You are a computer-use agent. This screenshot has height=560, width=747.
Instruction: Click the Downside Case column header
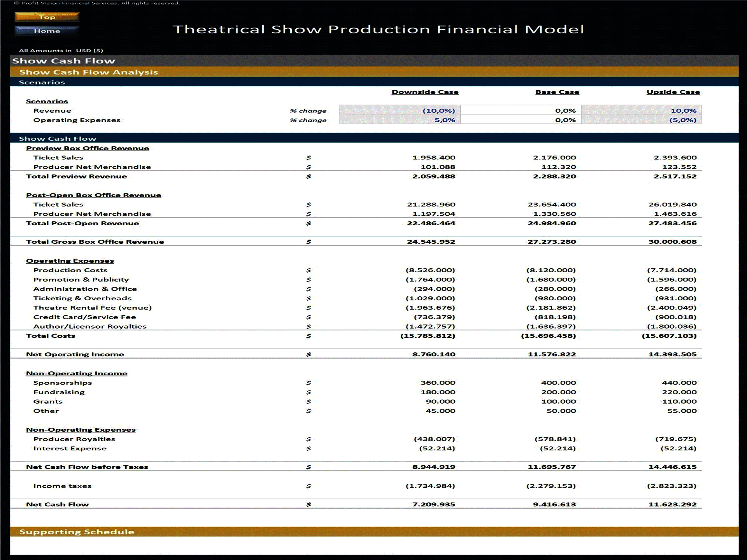pos(425,92)
